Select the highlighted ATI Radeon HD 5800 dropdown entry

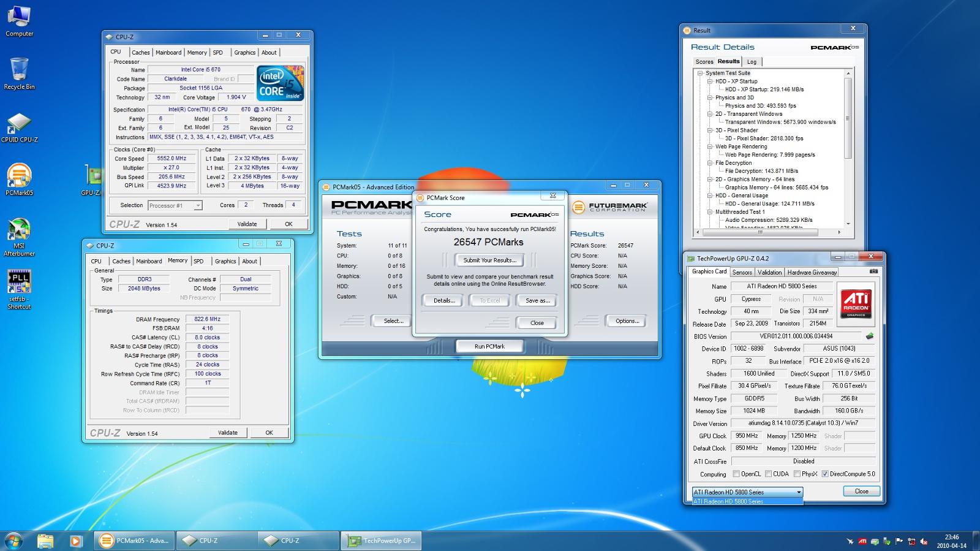click(x=747, y=501)
